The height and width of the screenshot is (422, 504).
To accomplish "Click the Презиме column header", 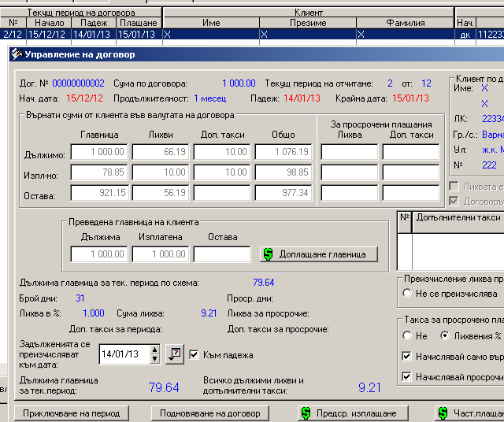I will click(x=308, y=23).
